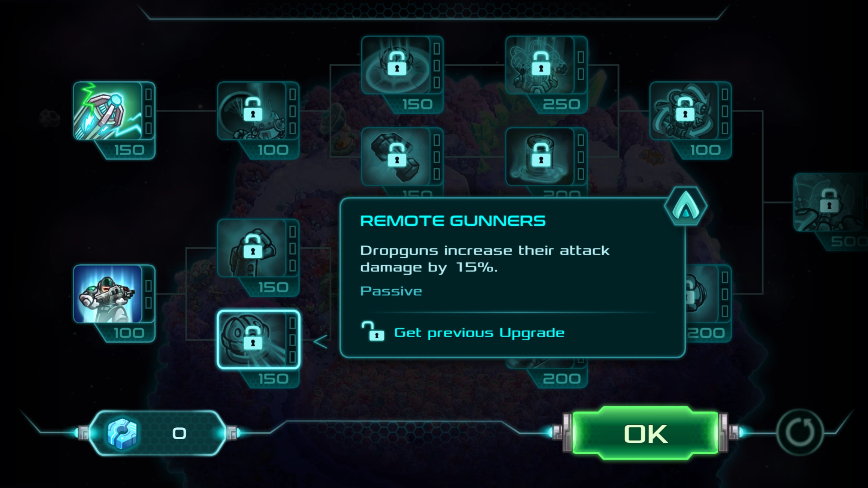Click the locked metal blocks upgrade icon
This screenshot has width=868, height=488.
396,156
